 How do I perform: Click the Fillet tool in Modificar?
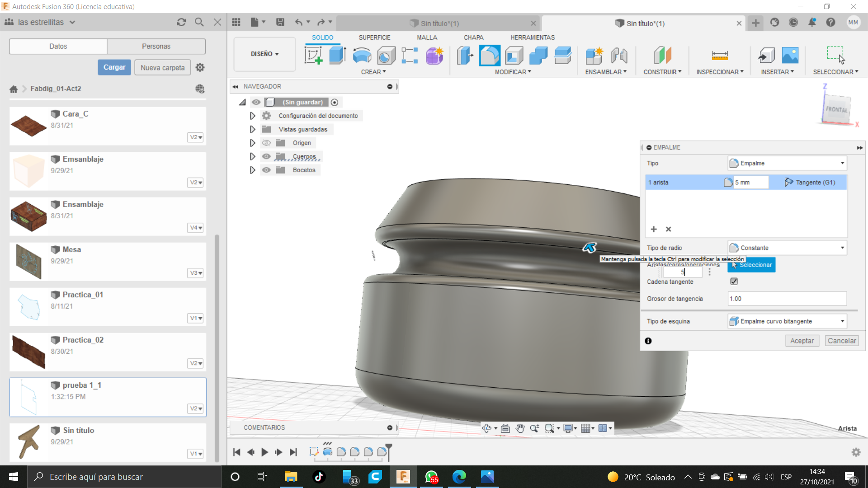[x=490, y=56]
